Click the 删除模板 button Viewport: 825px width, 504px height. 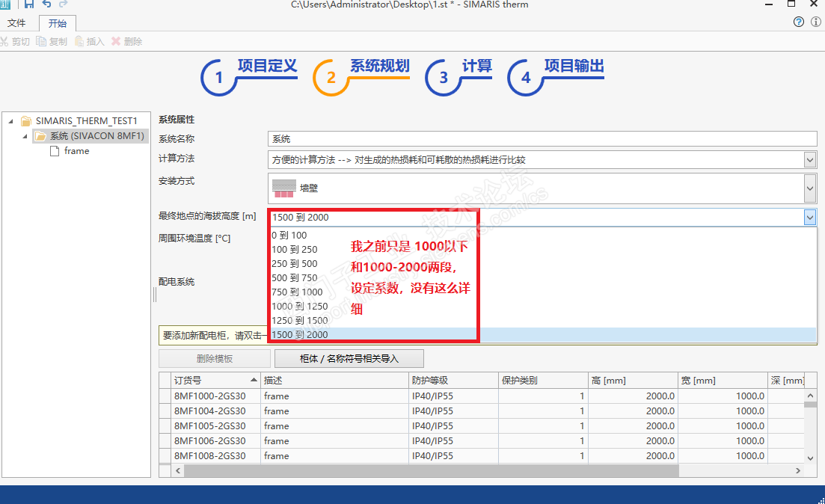pyautogui.click(x=215, y=359)
